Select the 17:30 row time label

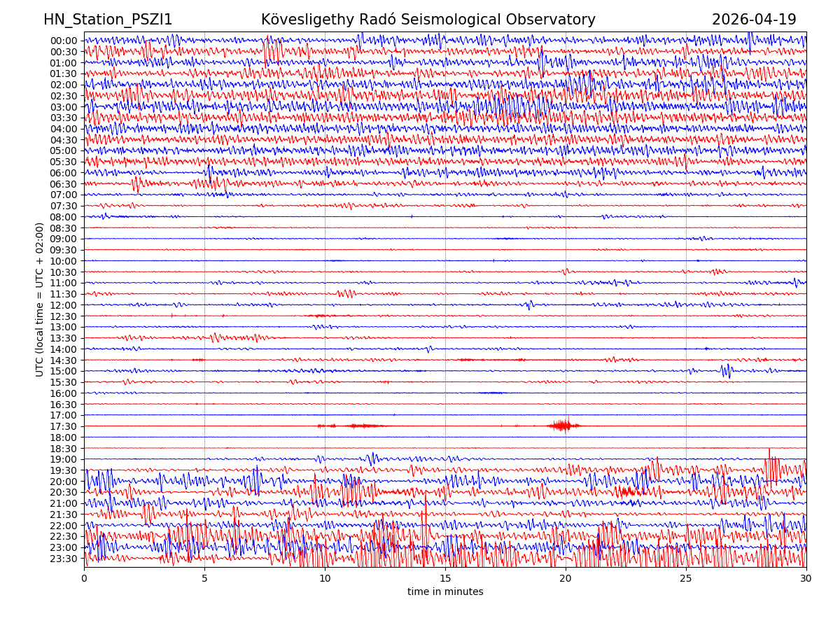click(64, 426)
